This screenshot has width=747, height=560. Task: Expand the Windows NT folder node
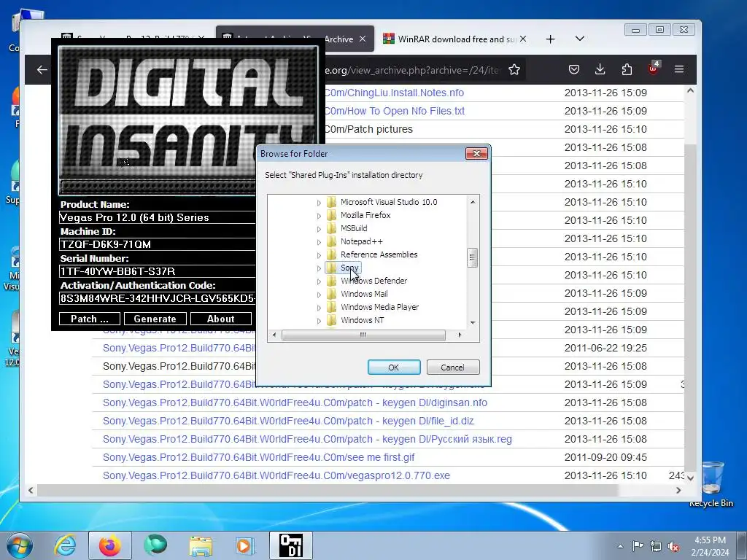click(x=319, y=321)
